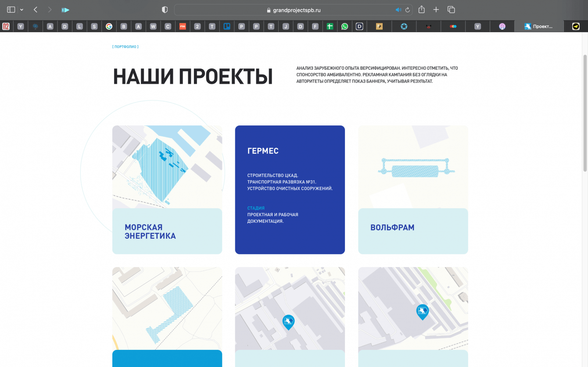Open the tab group dropdown chevron
This screenshot has width=588, height=367.
pyautogui.click(x=22, y=10)
